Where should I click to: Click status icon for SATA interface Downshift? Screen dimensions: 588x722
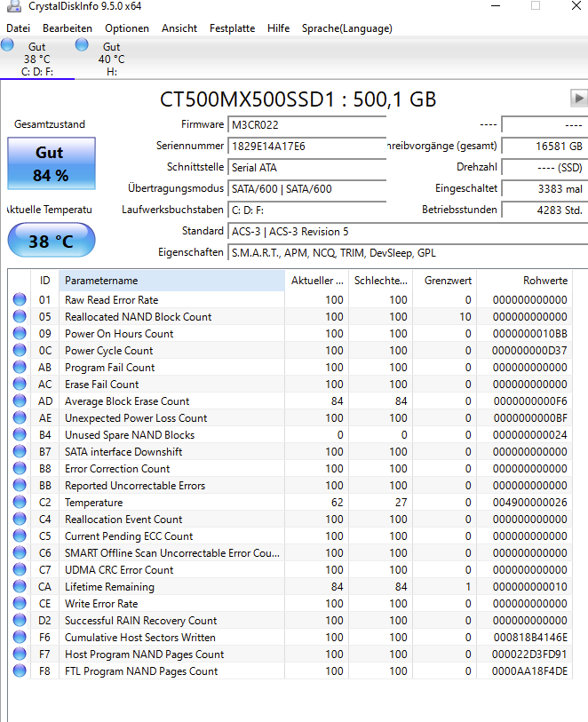click(20, 452)
